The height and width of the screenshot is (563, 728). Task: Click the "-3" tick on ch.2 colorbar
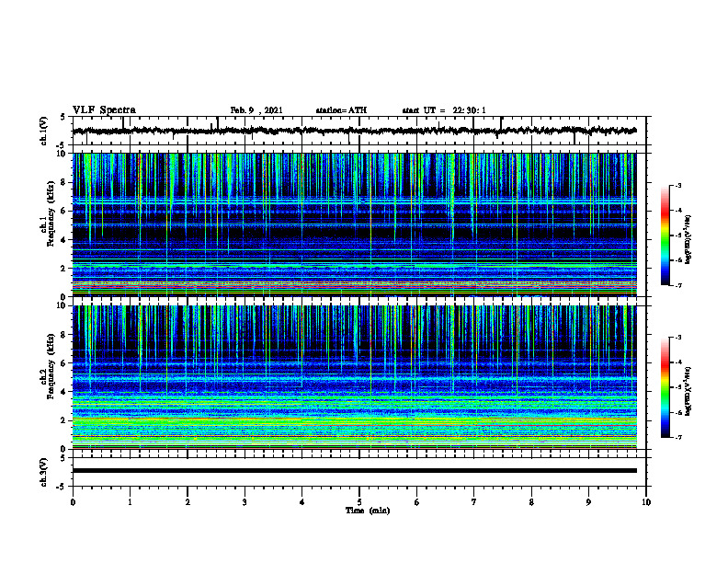(678, 338)
